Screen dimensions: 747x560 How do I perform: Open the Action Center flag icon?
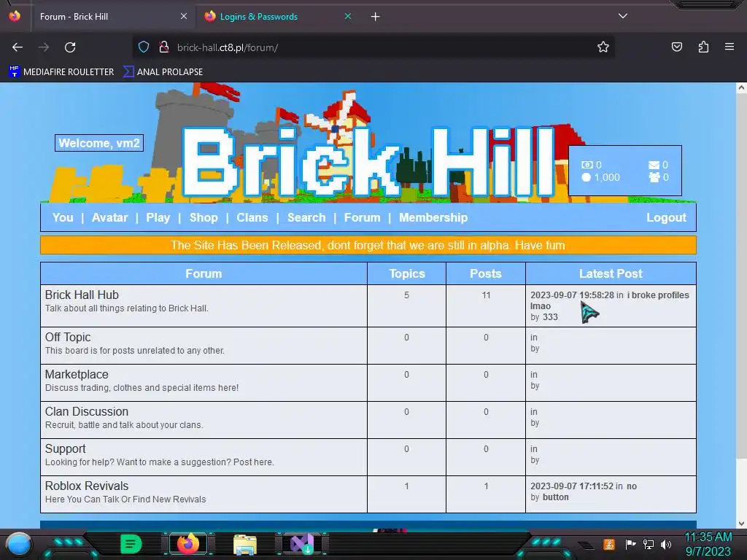point(630,544)
